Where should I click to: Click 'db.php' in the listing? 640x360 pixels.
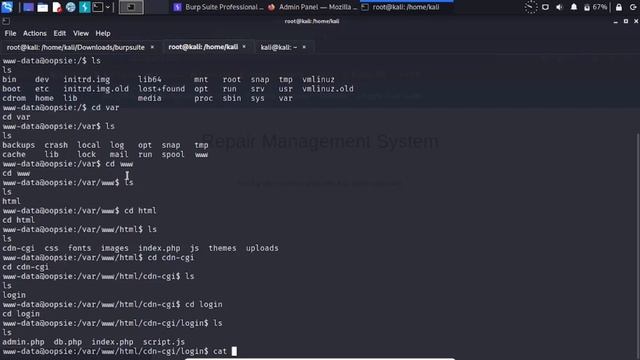[x=68, y=342]
